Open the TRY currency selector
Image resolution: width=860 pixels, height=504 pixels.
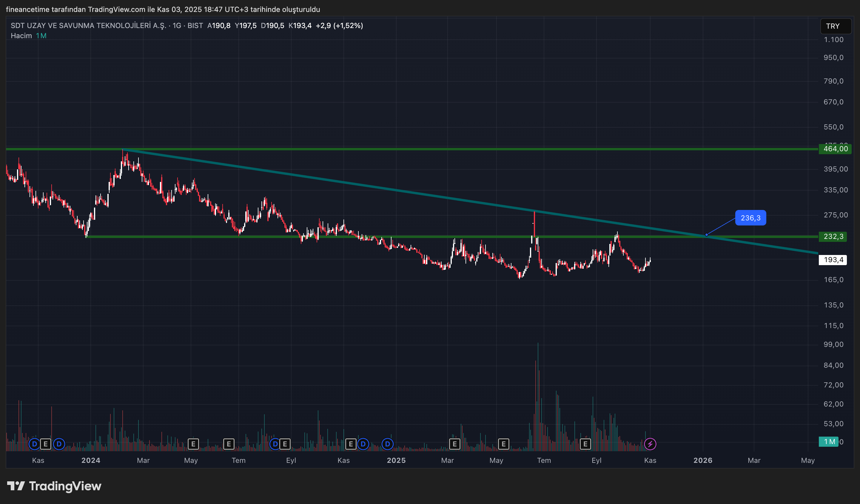click(x=835, y=26)
